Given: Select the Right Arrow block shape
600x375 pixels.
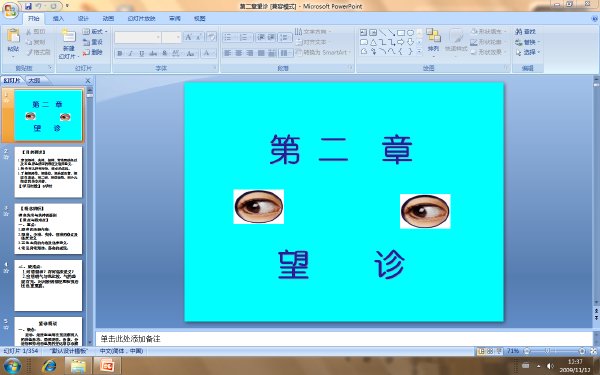Looking at the screenshot, I should click(x=401, y=42).
